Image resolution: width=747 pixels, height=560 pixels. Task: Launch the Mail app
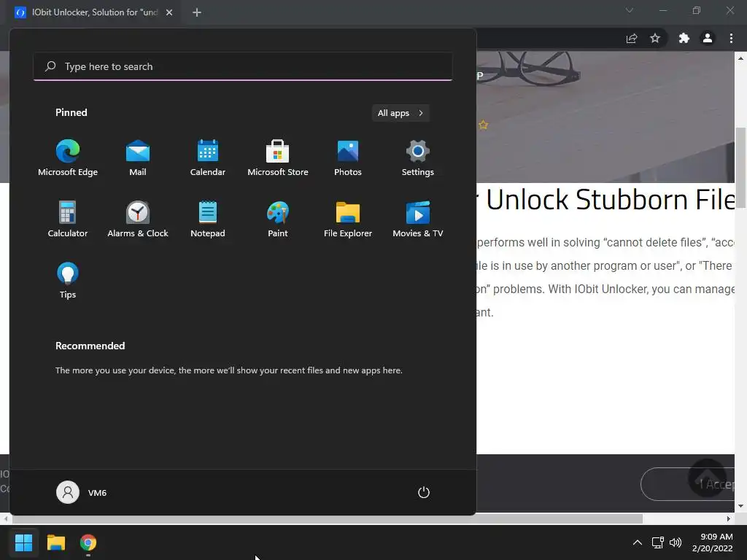138,157
